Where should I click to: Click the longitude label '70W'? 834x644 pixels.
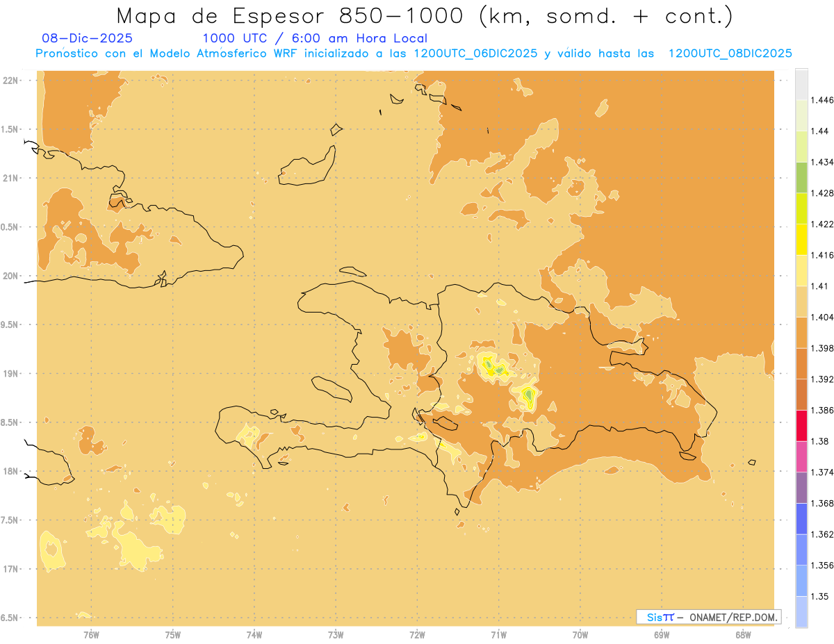[580, 634]
